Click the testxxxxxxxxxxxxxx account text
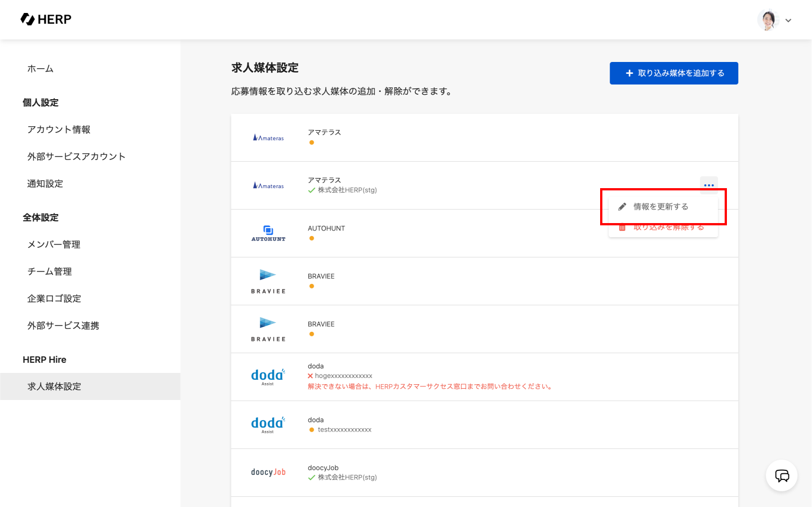Viewport: 812px width, 507px height. tap(345, 430)
